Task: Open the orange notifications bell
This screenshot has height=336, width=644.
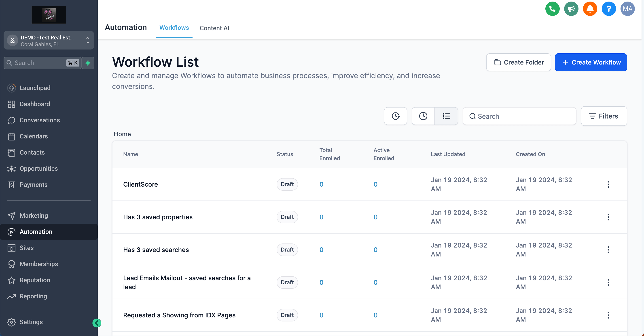Action: pos(590,9)
